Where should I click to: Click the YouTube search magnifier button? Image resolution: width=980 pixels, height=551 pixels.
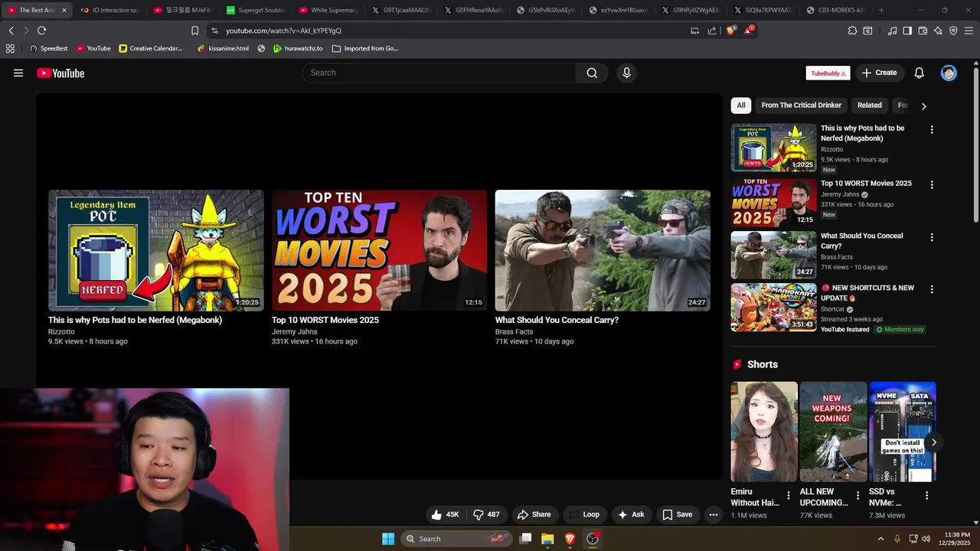592,73
